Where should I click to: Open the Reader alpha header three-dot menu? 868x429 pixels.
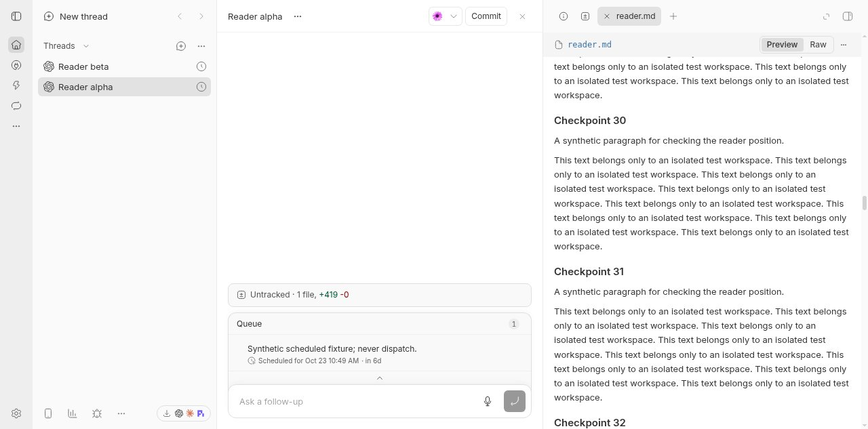point(298,16)
